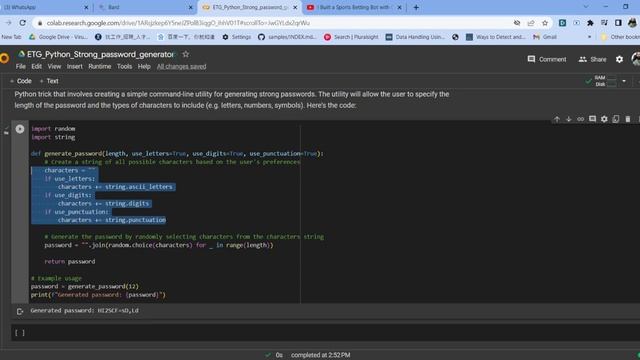The height and width of the screenshot is (360, 640).
Task: Add a comment to the cell
Action: pos(592,119)
